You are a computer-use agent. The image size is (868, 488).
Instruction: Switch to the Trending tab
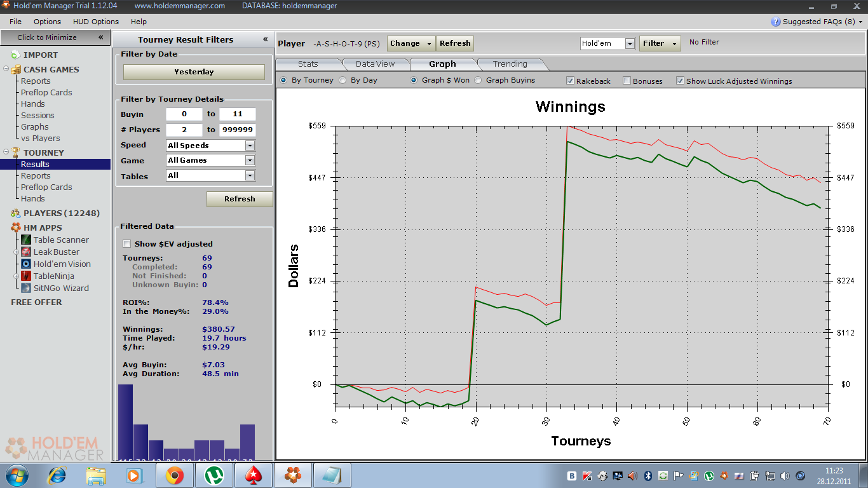pyautogui.click(x=510, y=64)
